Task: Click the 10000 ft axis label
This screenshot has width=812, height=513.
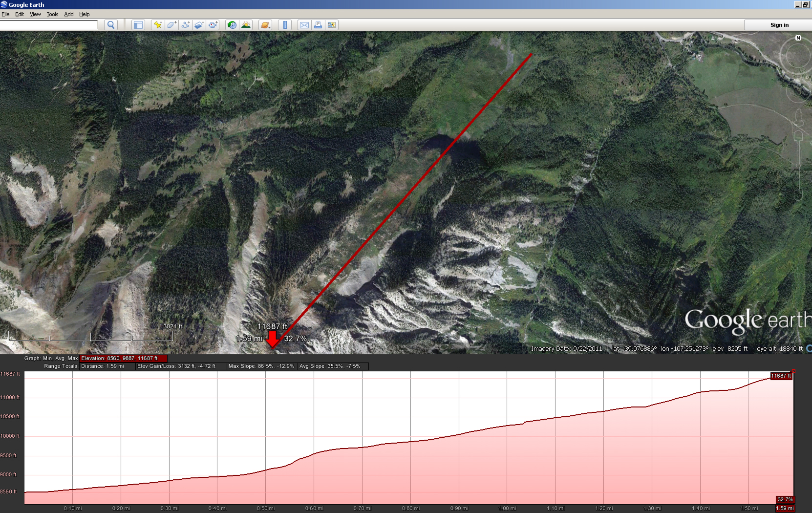Action: click(10, 436)
